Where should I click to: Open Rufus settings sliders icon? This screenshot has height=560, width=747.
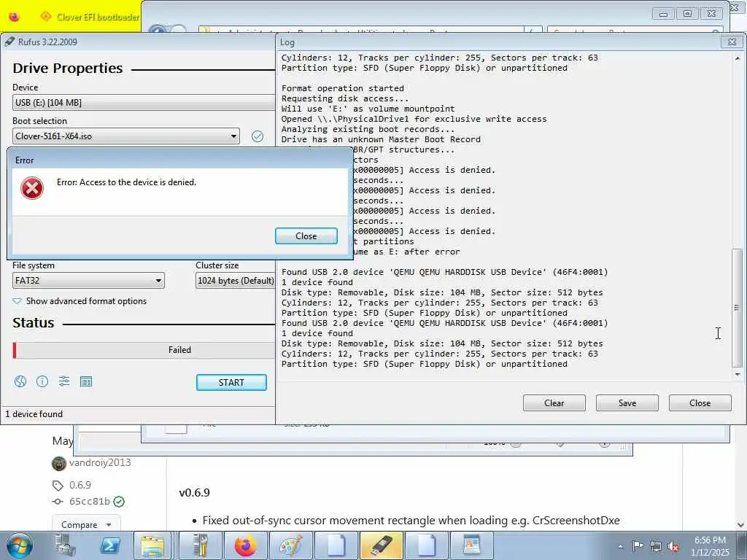(x=64, y=381)
